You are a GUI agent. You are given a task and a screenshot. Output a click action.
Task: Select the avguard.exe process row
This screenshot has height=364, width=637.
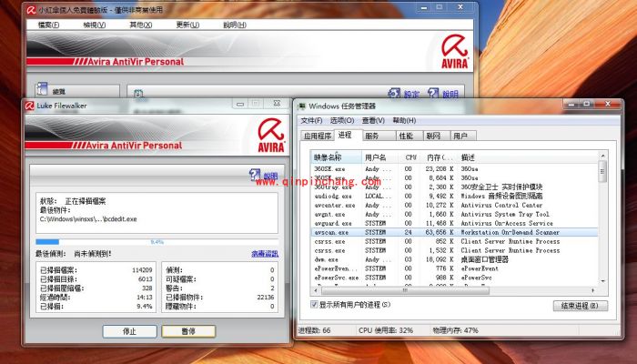(454, 223)
